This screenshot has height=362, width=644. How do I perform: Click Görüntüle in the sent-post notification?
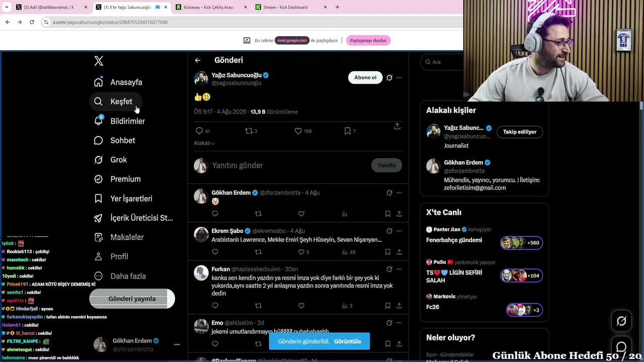tap(348, 341)
